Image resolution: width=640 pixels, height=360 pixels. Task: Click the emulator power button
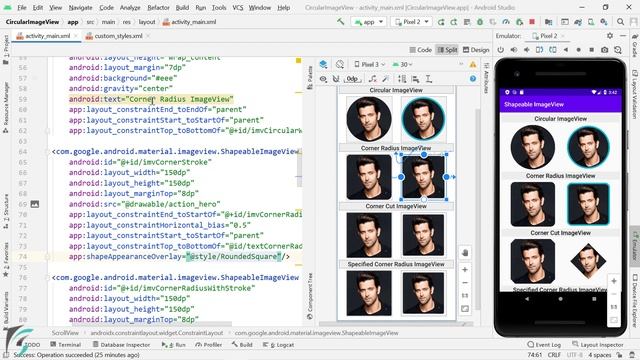501,50
